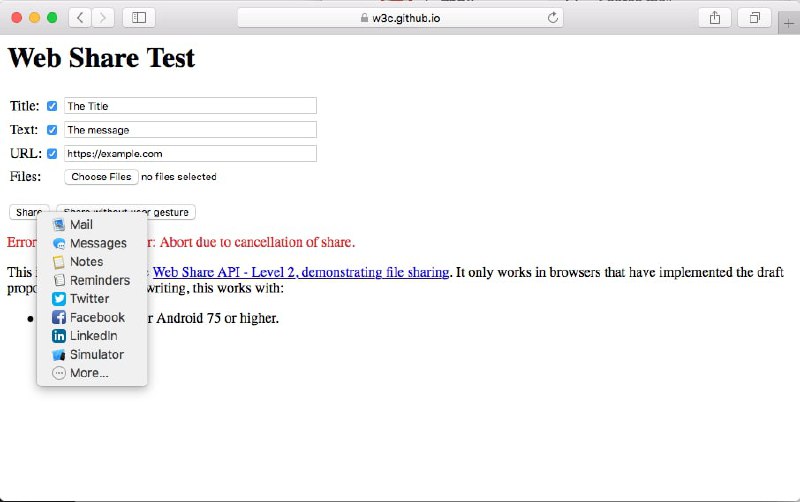Click the 'The message' text field
Image resolution: width=800 pixels, height=502 pixels.
point(190,130)
